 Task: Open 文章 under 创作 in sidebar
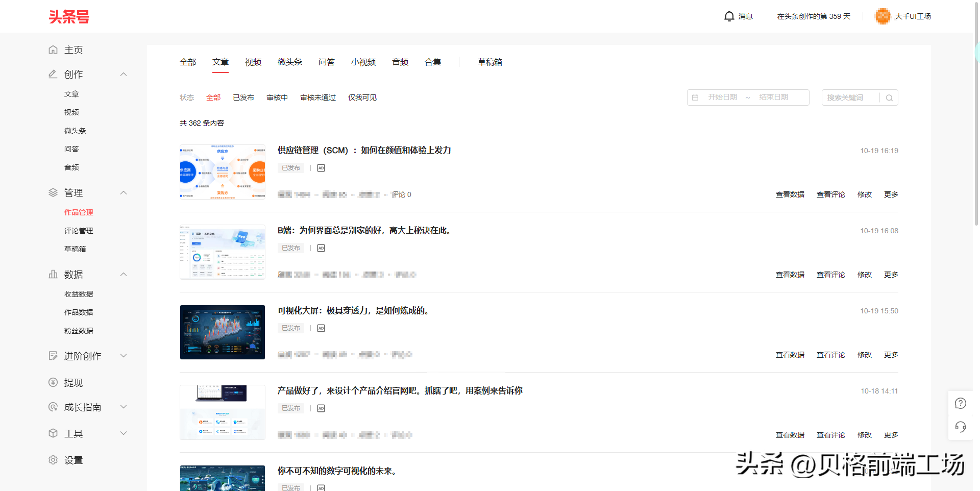coord(71,94)
